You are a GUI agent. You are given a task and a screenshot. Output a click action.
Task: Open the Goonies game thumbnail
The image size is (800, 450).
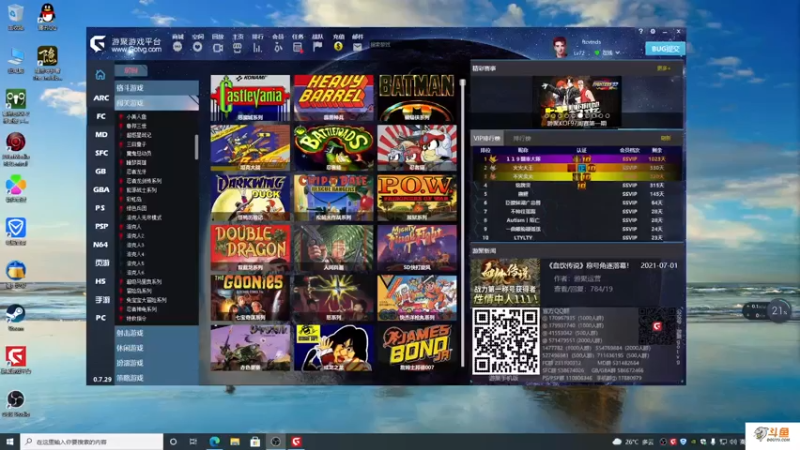(x=251, y=298)
